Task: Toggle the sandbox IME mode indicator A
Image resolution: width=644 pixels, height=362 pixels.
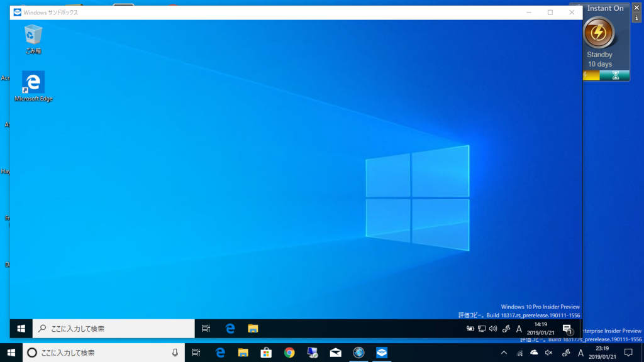Action: 519,329
